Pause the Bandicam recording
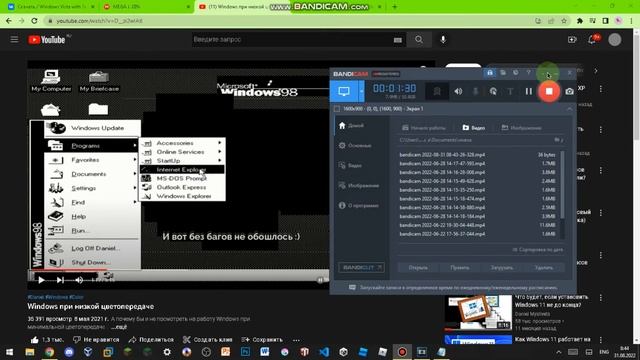This screenshot has width=640, height=360. 529,91
